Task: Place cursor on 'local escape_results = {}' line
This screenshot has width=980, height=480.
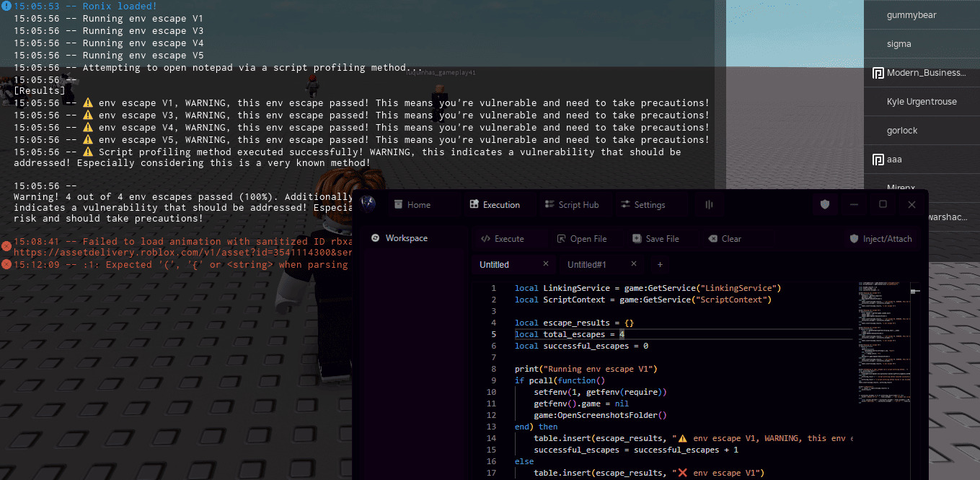Action: pyautogui.click(x=574, y=323)
